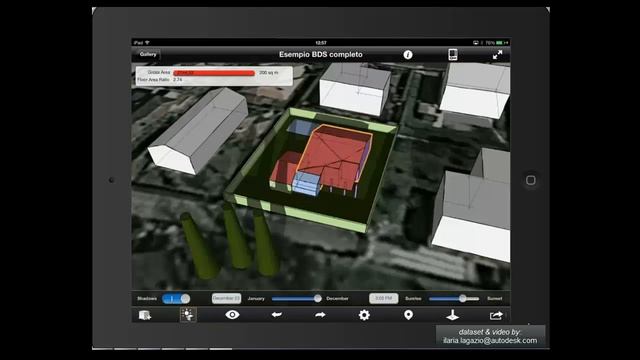
Task: Open the December date field
Action: pos(226,298)
